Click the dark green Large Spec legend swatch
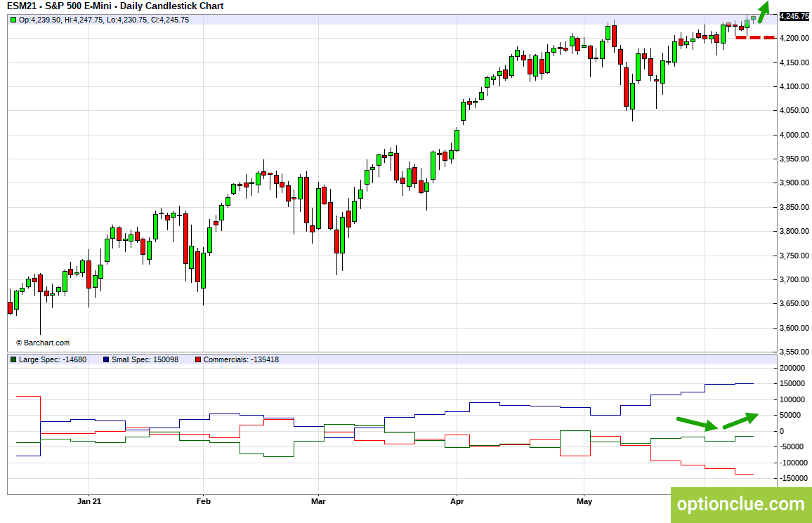The width and height of the screenshot is (812, 523). 13,359
